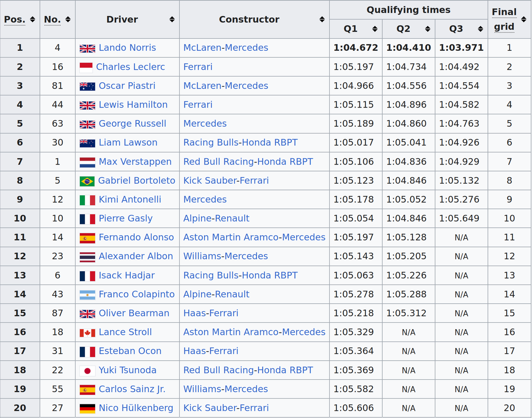Click the Japanese flag next to Yuki Tsunoda
532x418 pixels.
click(x=87, y=371)
